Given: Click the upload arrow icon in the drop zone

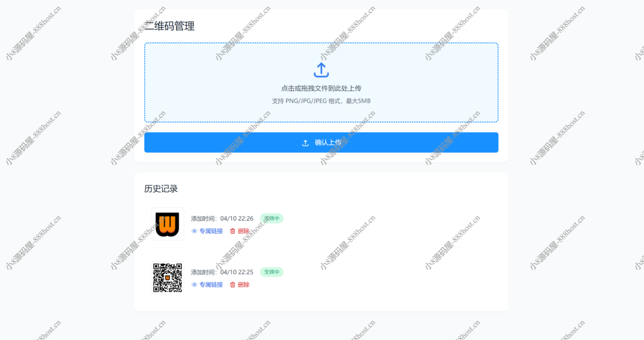Looking at the screenshot, I should tap(321, 70).
